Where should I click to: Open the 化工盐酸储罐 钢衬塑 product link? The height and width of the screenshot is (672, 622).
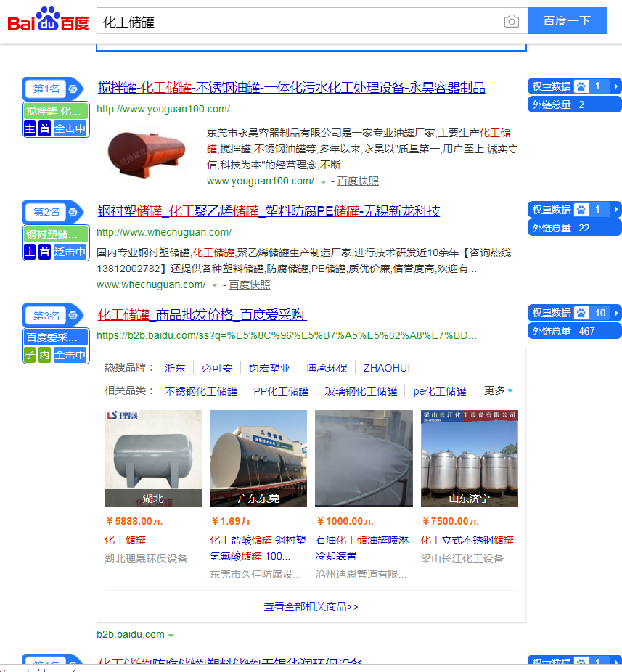click(x=258, y=548)
